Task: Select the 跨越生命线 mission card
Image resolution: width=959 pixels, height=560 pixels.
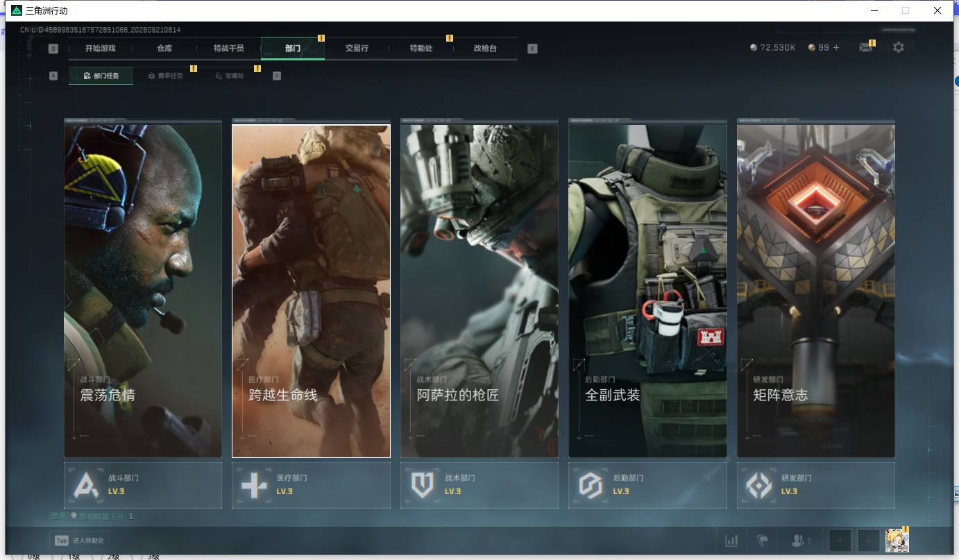Action: (311, 291)
